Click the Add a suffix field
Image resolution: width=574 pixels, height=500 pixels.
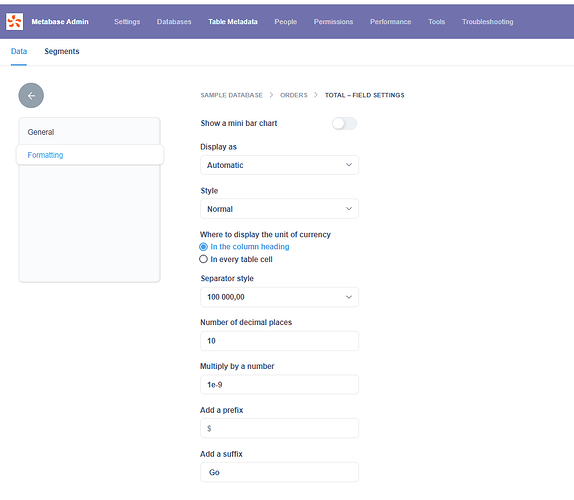[x=279, y=472]
